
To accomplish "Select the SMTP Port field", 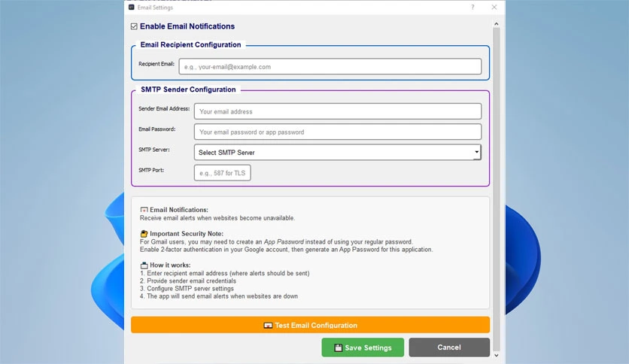I will [223, 173].
